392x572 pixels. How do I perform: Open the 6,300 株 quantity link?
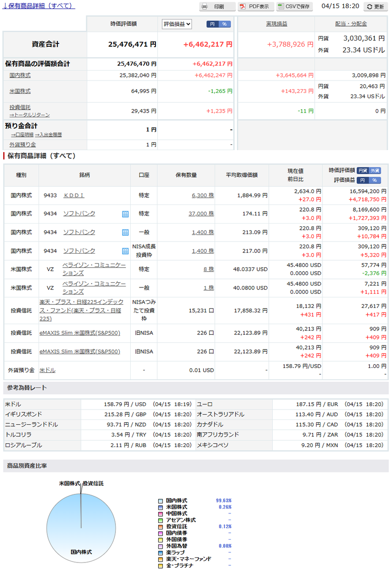[203, 195]
